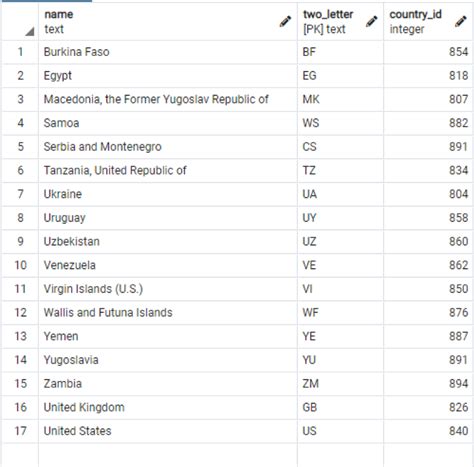Click the US two_letter code cell
This screenshot has height=467, width=474.
(x=340, y=431)
